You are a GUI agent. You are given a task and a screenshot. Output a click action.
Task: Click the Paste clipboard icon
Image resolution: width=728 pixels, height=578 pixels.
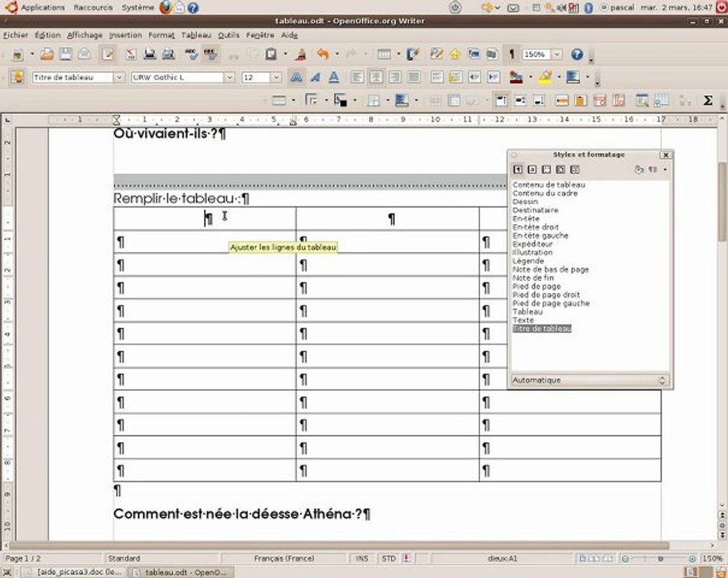(x=271, y=55)
